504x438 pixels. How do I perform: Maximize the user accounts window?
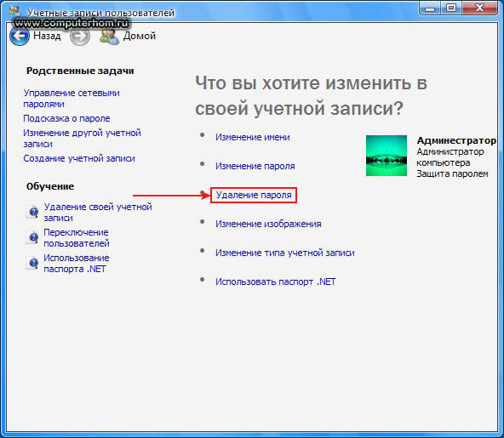[451, 8]
